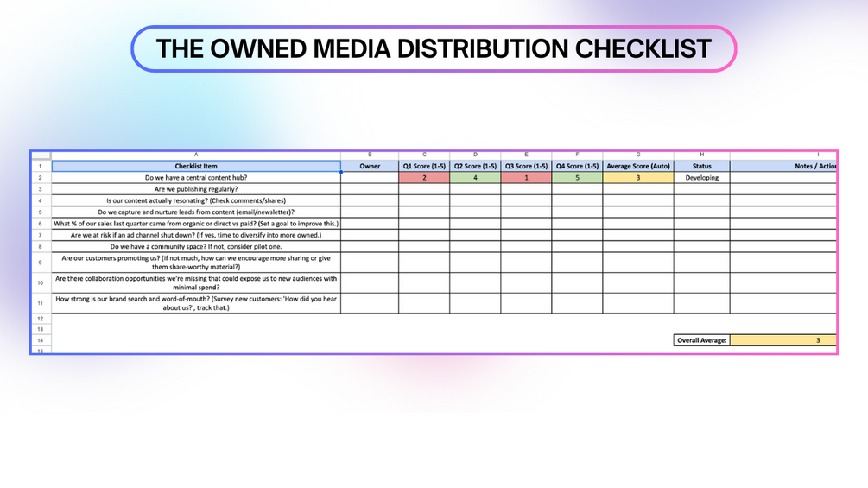Viewport: 868px width, 488px height.
Task: Select the Q1 Score cell showing 2
Action: (x=424, y=178)
